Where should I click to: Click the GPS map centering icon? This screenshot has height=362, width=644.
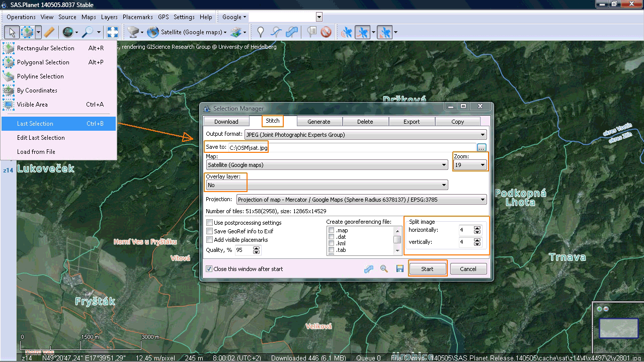384,32
